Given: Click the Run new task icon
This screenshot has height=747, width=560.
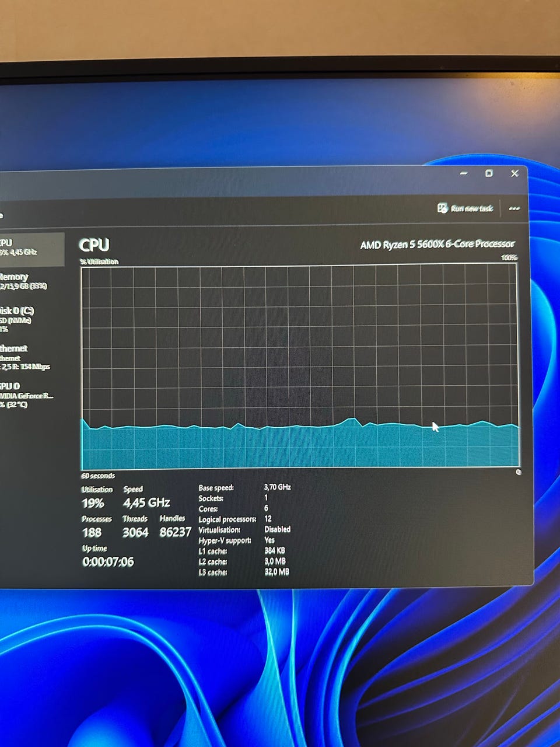Looking at the screenshot, I should pyautogui.click(x=442, y=208).
